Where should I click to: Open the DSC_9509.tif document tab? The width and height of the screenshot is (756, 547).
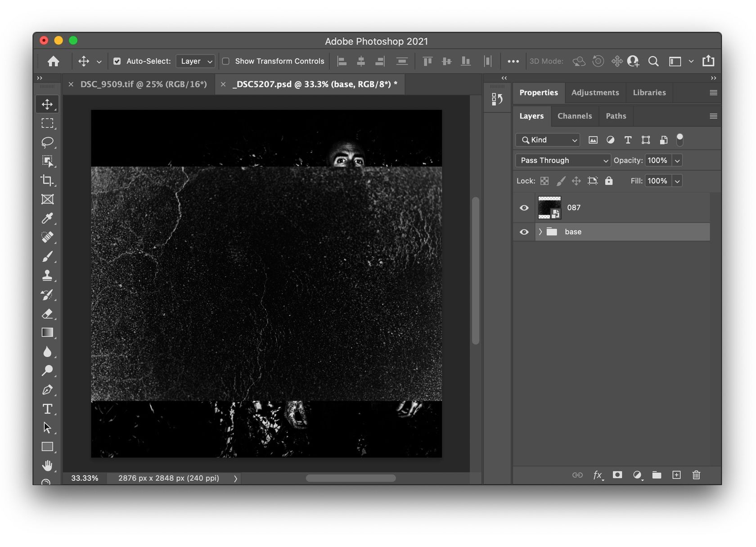coord(143,84)
